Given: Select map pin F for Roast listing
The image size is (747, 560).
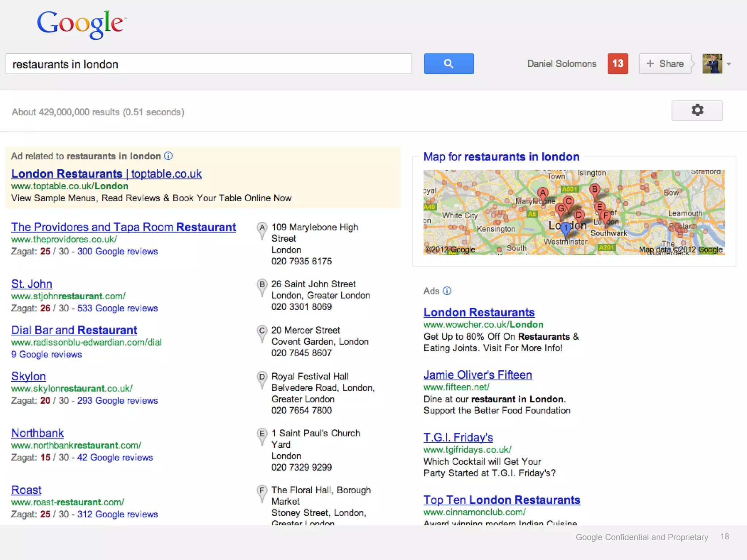Looking at the screenshot, I should (x=262, y=494).
